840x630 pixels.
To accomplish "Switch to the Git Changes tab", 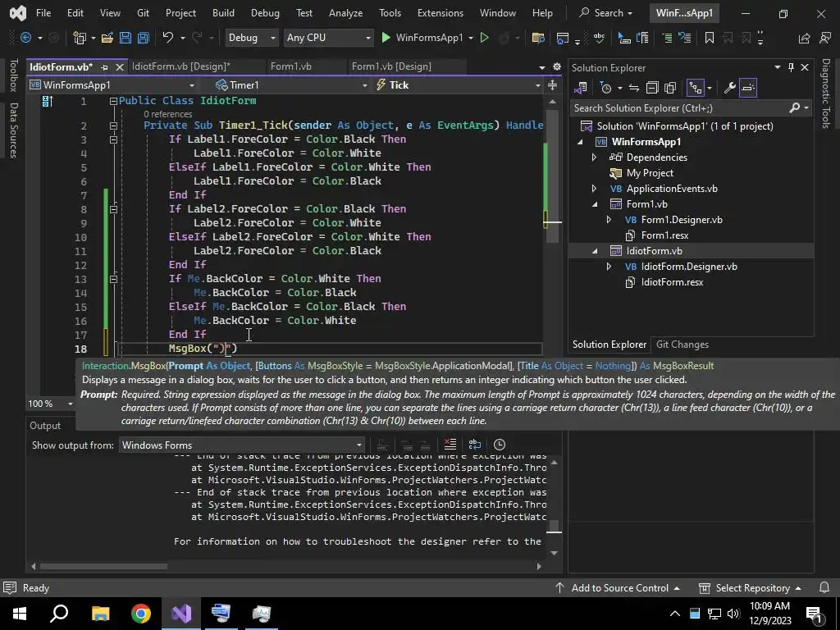I will 682,345.
